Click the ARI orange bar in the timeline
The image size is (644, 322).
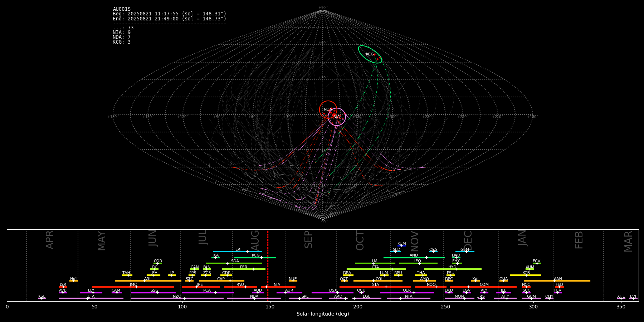[x=148, y=281]
